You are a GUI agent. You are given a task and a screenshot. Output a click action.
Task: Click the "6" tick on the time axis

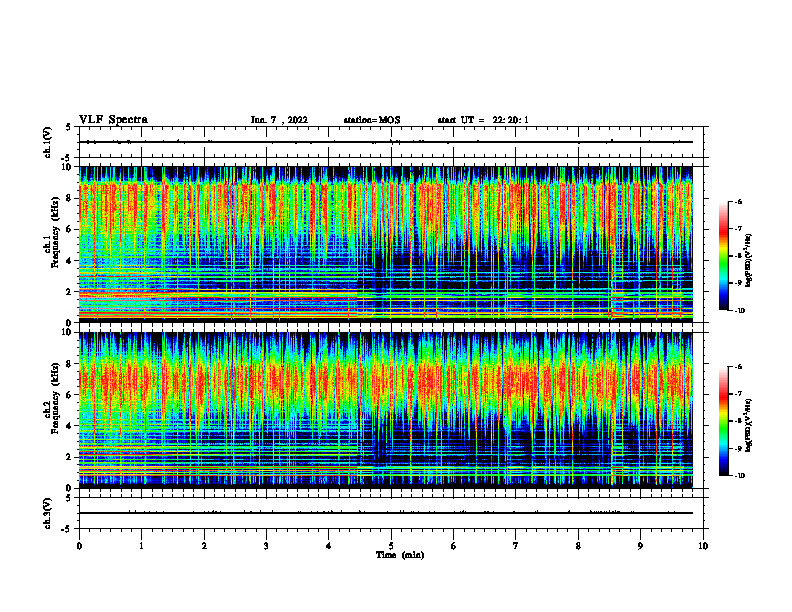[x=454, y=546]
